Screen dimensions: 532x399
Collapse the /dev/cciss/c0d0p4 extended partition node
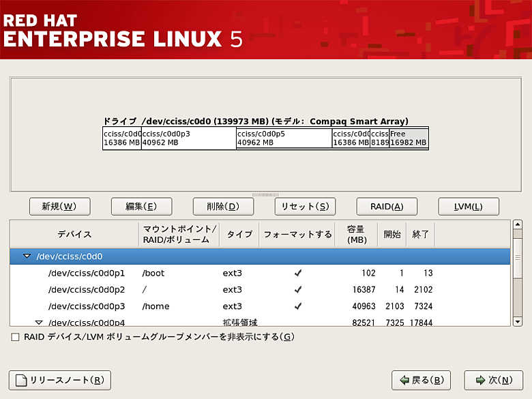pyautogui.click(x=39, y=323)
